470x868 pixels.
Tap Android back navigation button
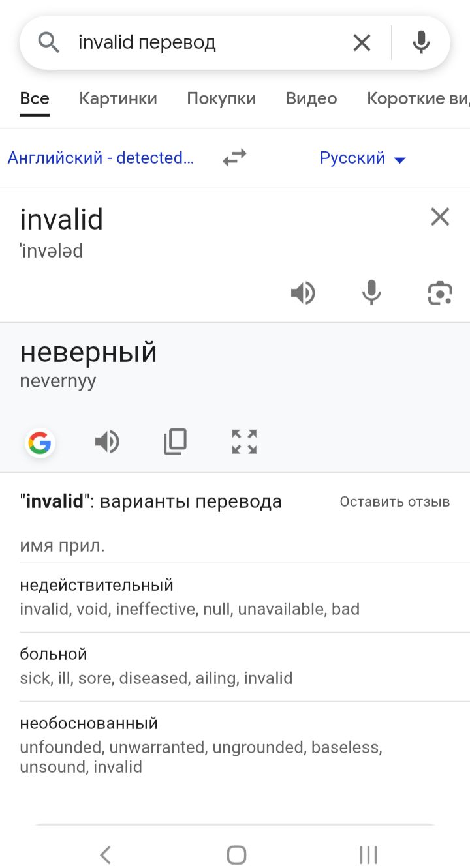pos(105,854)
